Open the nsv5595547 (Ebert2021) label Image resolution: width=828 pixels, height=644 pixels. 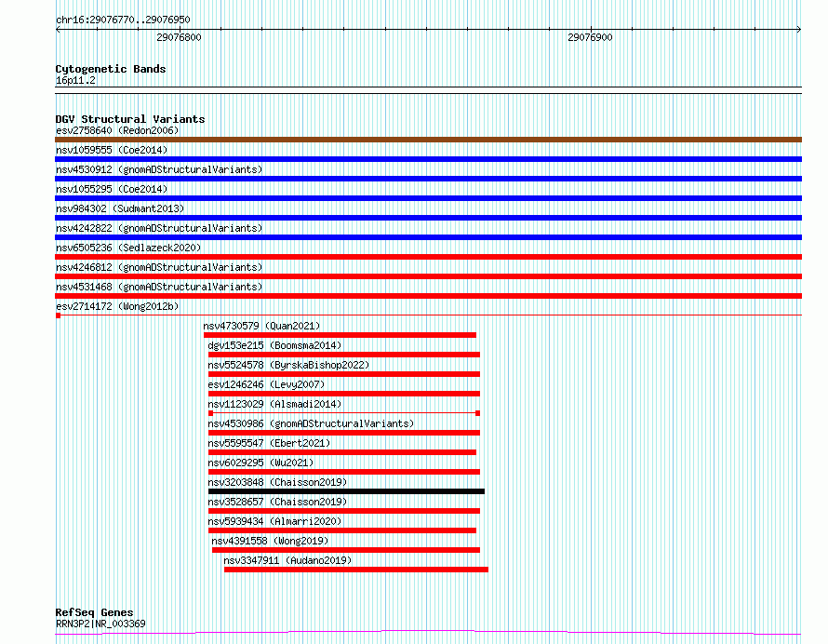coord(269,443)
